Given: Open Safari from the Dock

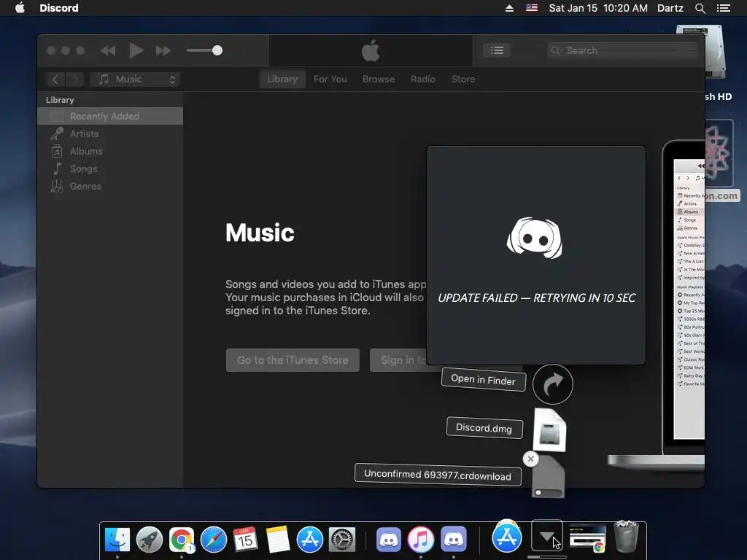Looking at the screenshot, I should (x=214, y=540).
